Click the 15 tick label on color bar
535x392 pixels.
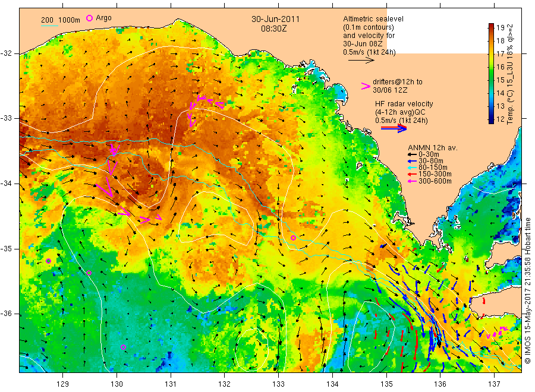[x=500, y=80]
